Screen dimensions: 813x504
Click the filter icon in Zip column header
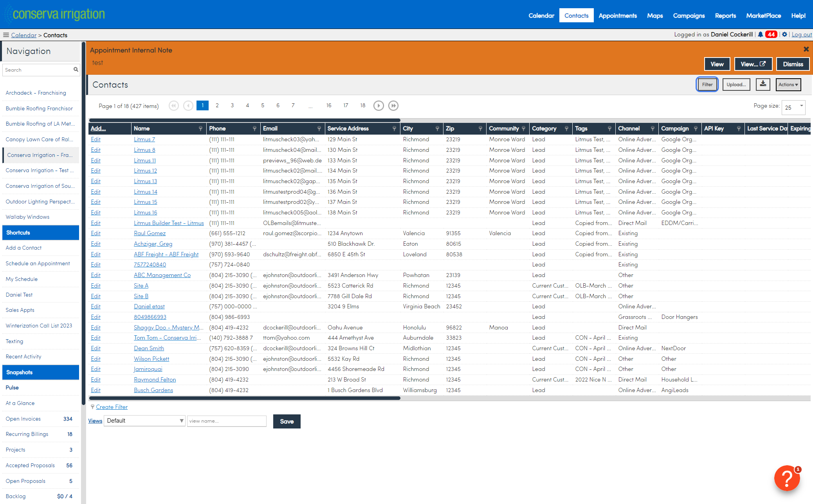coord(480,128)
